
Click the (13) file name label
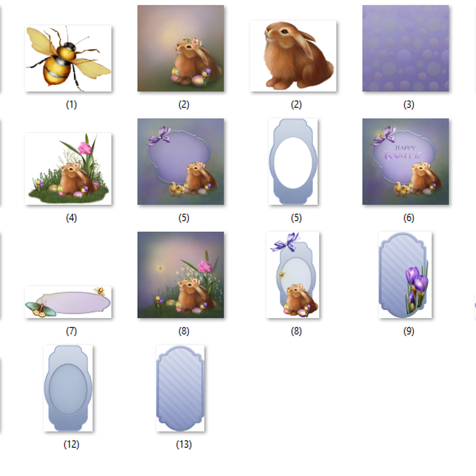184,444
